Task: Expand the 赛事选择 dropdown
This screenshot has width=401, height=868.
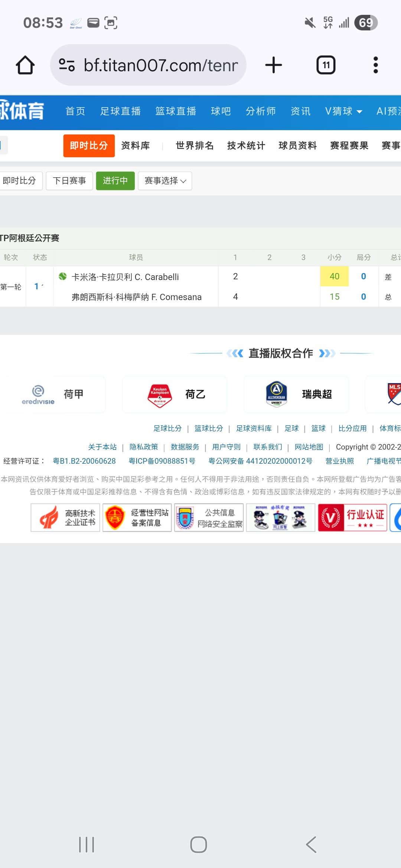Action: pyautogui.click(x=165, y=181)
